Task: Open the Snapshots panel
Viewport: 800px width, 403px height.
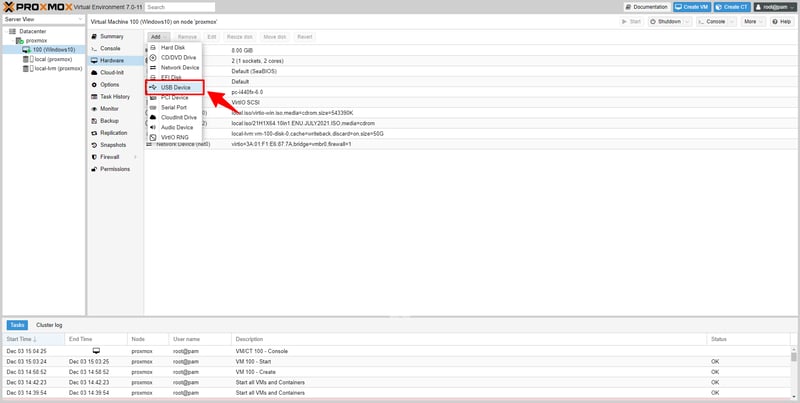Action: (113, 144)
